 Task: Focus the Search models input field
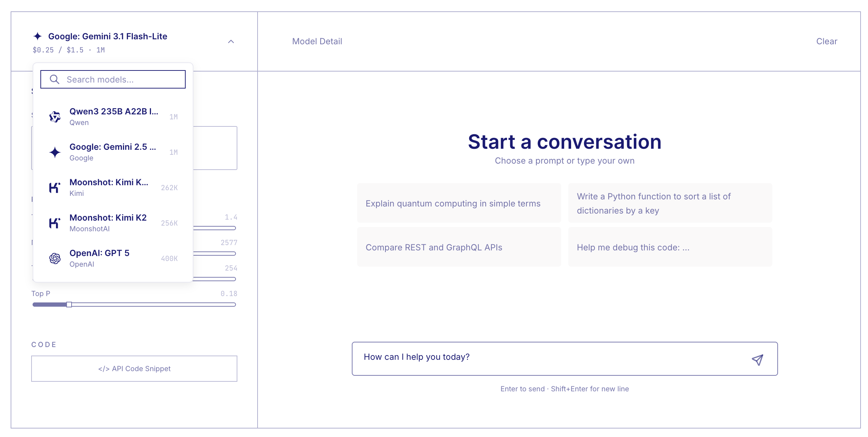[x=120, y=79]
